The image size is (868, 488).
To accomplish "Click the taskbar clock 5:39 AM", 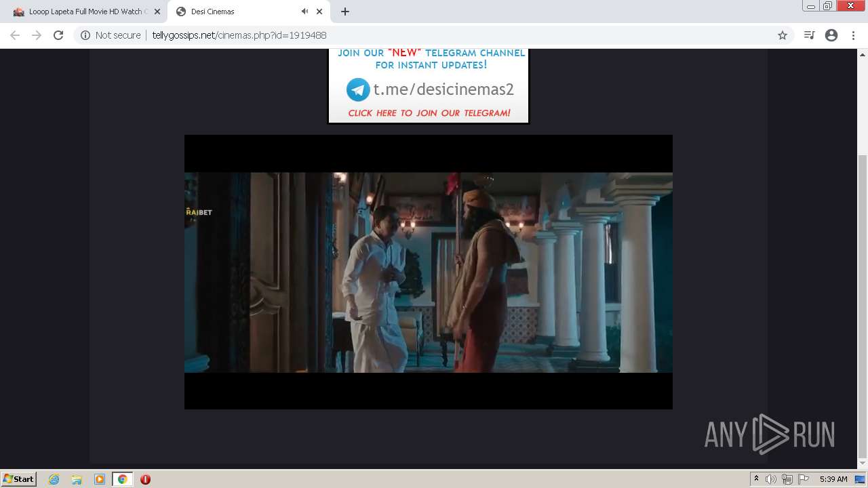I will pyautogui.click(x=833, y=479).
